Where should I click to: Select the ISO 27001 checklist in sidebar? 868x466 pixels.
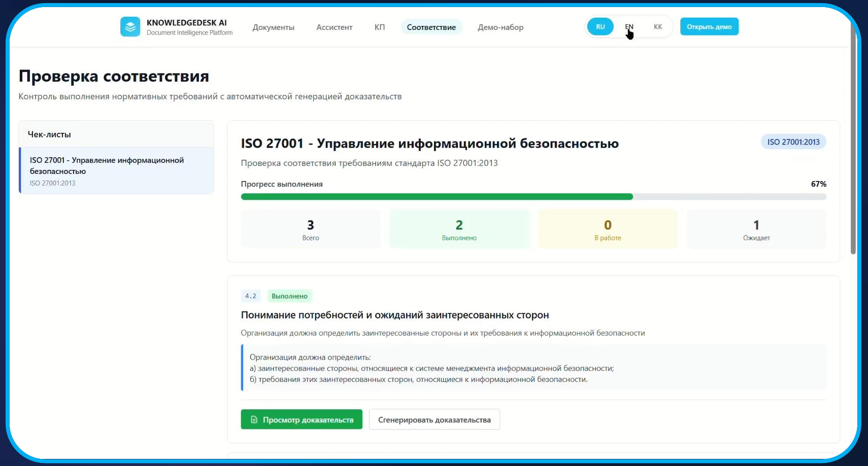coord(116,170)
